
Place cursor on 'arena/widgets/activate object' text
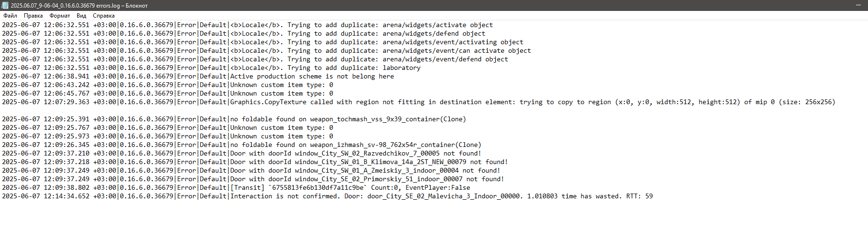438,25
